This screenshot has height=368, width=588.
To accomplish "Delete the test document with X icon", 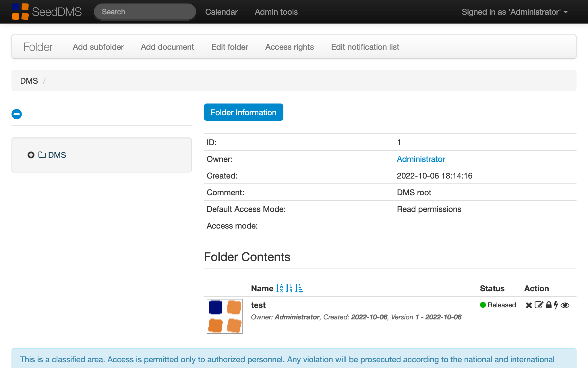I will point(529,305).
